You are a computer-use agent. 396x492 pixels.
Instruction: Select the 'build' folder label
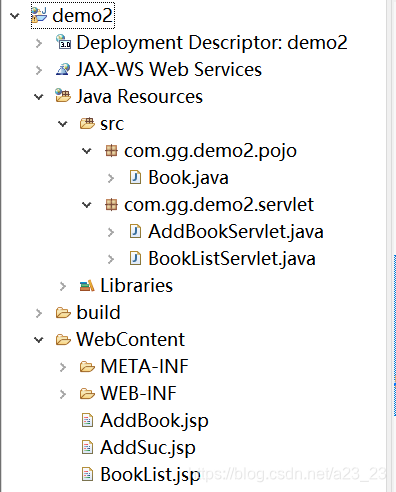point(98,312)
